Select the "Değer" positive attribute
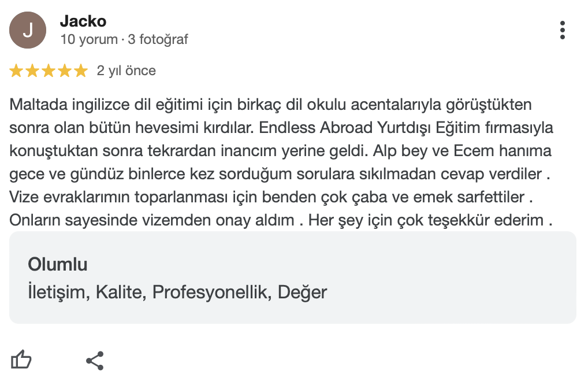The height and width of the screenshot is (392, 588). click(x=302, y=292)
